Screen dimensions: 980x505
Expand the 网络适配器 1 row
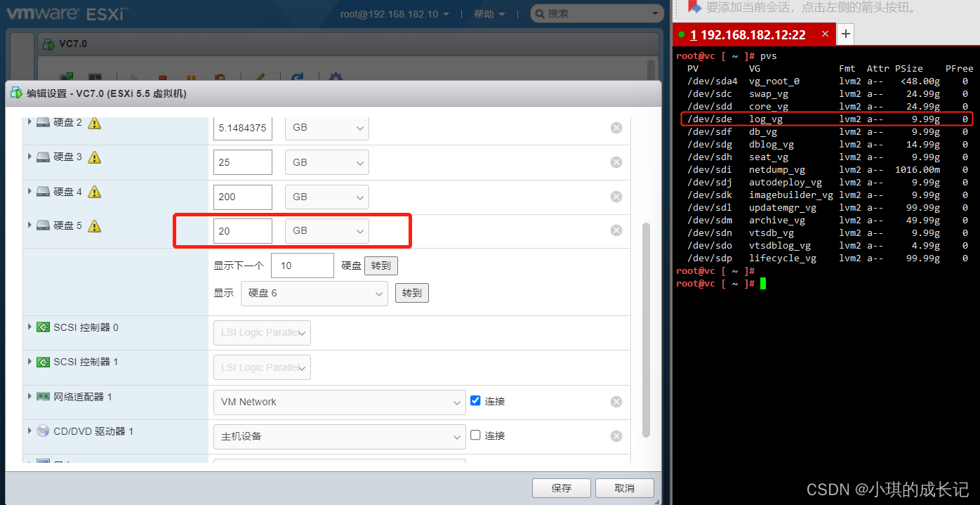[x=30, y=396]
